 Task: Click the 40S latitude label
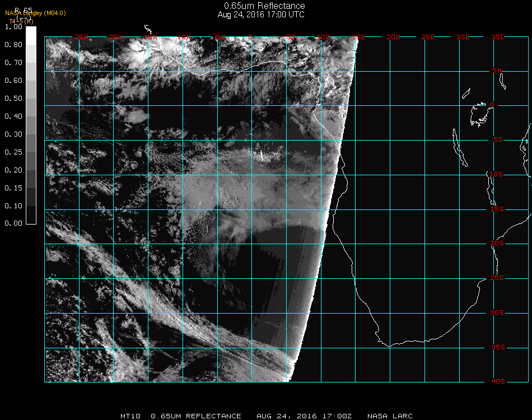[x=497, y=381]
